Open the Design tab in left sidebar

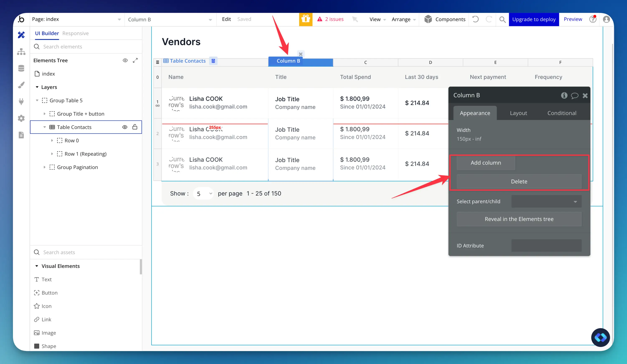point(21,35)
